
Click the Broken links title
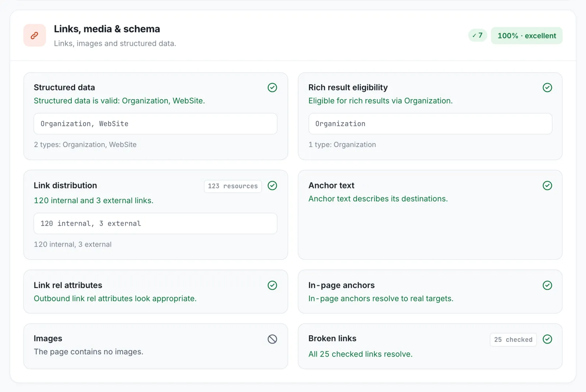pos(332,339)
